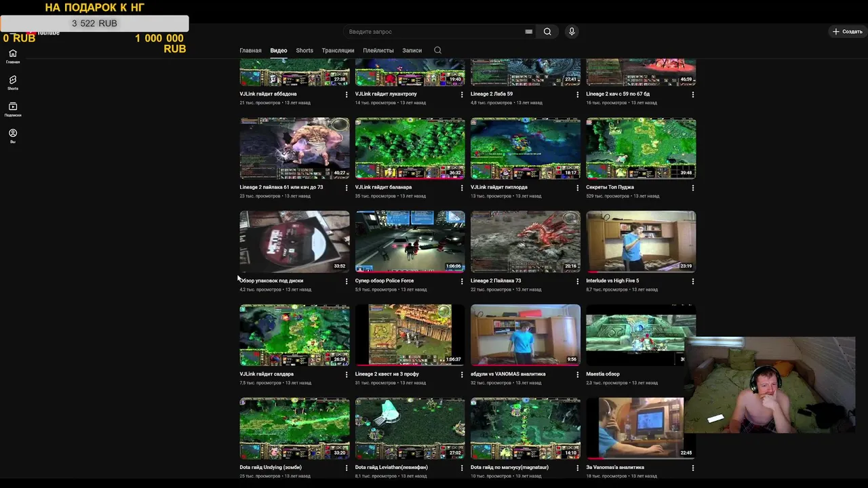Screen dimensions: 868x488
Task: Open title link Maestia обзор
Action: 603,374
